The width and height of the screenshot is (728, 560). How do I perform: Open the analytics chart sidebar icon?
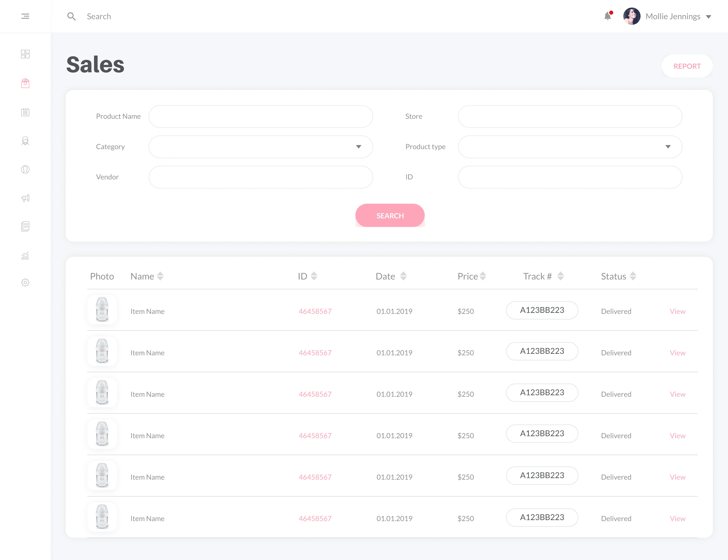point(25,256)
